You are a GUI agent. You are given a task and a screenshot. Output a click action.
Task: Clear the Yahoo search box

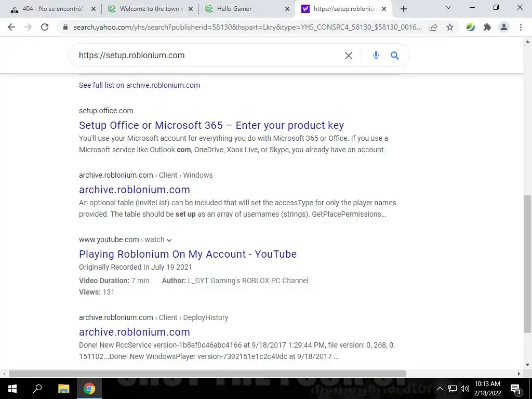coord(349,56)
